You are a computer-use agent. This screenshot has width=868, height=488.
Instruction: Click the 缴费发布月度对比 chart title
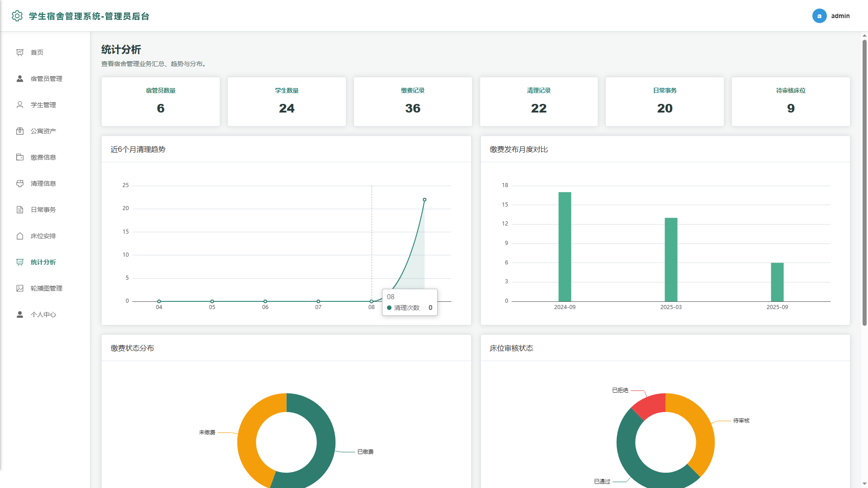coord(519,150)
